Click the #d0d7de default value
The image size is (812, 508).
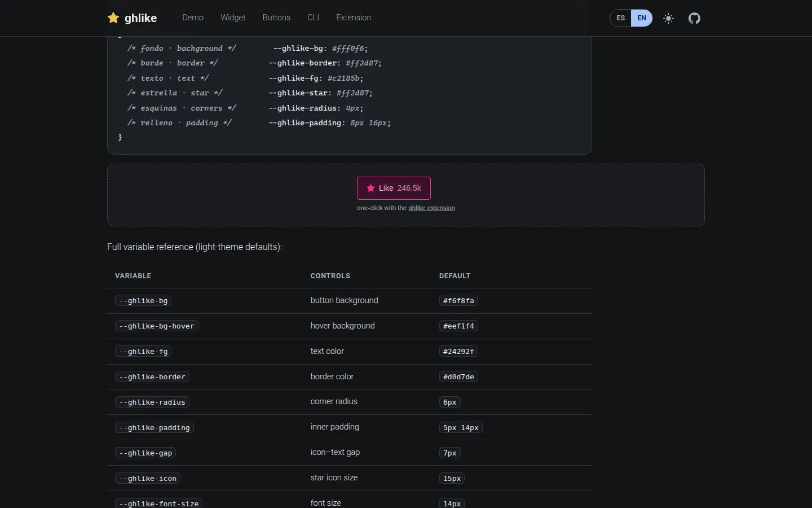click(458, 377)
